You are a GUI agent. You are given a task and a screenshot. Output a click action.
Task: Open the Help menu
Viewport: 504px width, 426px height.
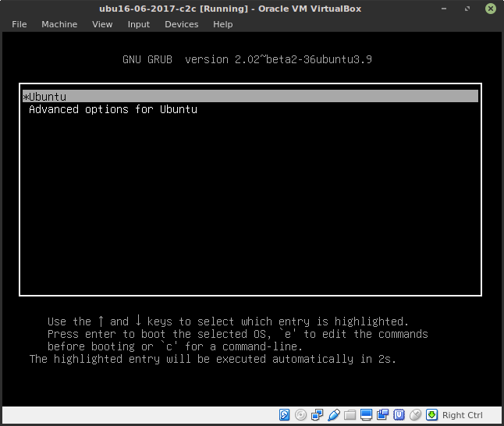(x=223, y=24)
